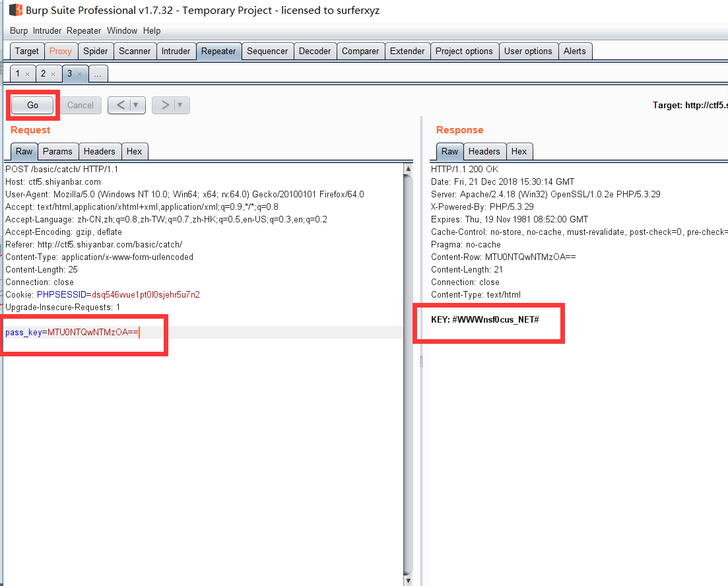Viewport: 728px width, 586px height.
Task: Click request scrollbar up arrow
Action: pos(408,168)
